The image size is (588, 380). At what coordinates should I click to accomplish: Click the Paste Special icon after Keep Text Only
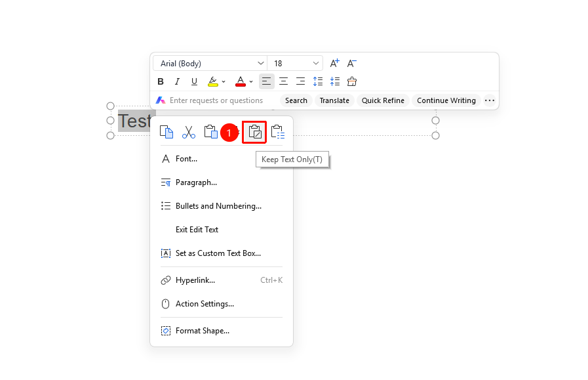click(277, 132)
